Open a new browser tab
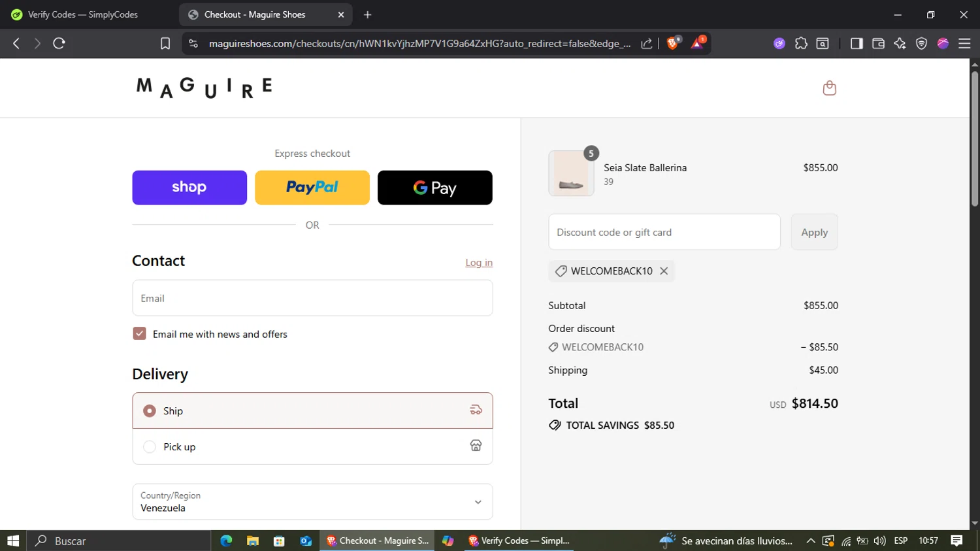The height and width of the screenshot is (551, 980). pyautogui.click(x=368, y=14)
